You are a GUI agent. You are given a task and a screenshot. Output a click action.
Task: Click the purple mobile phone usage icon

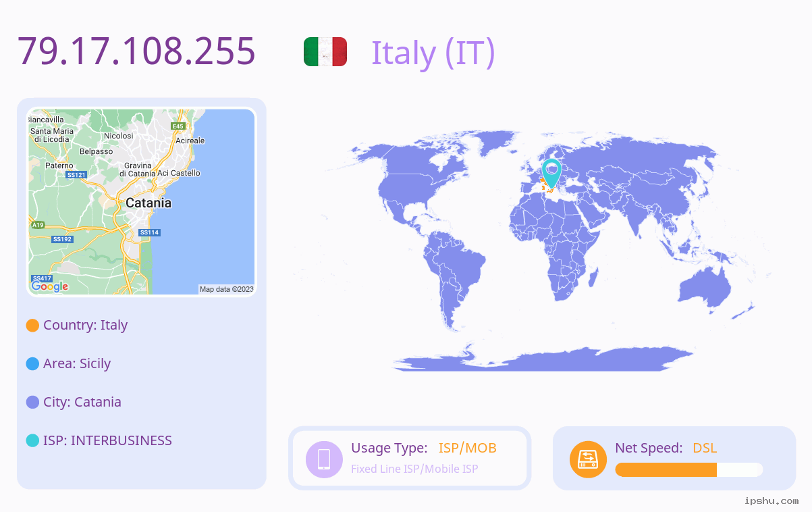click(324, 459)
